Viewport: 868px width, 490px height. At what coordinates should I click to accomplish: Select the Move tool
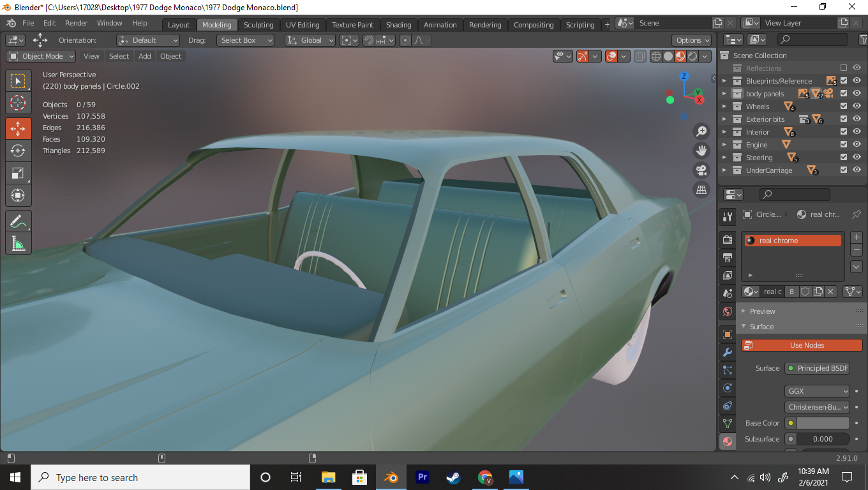pos(19,128)
